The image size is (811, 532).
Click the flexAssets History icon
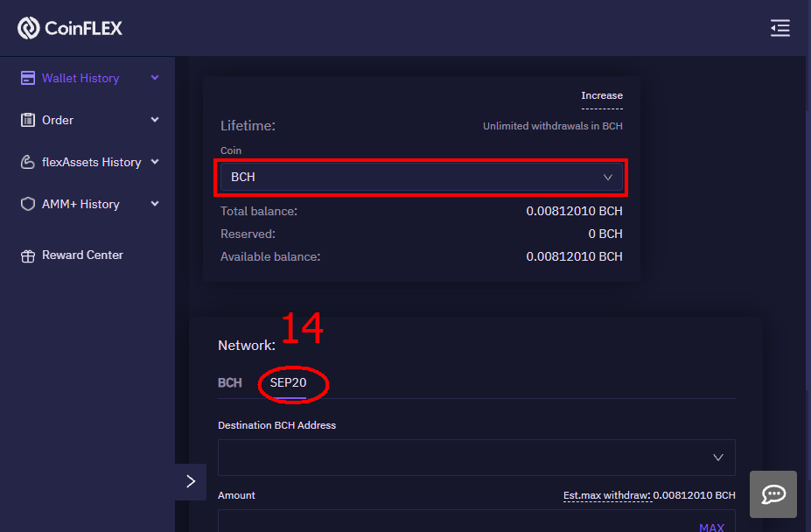coord(28,162)
